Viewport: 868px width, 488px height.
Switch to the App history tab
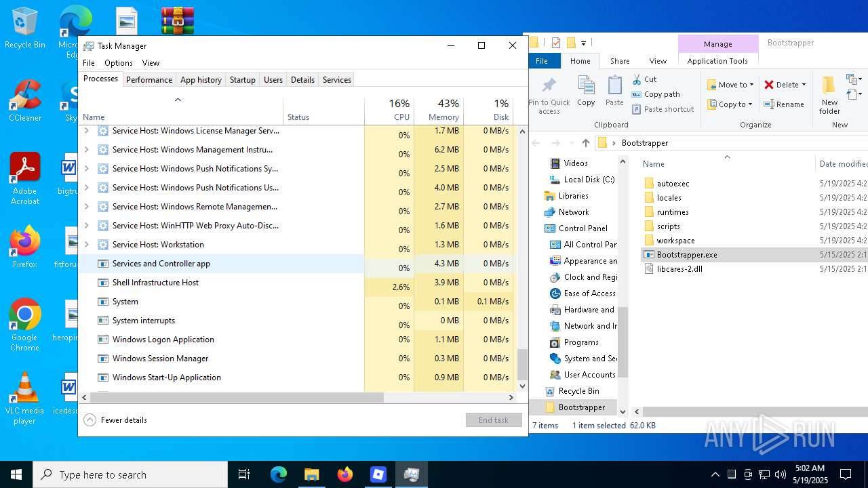(x=201, y=80)
